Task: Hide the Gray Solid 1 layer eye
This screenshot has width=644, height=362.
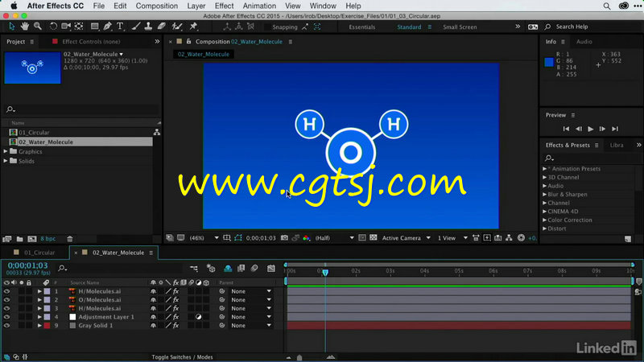Action: pos(6,326)
